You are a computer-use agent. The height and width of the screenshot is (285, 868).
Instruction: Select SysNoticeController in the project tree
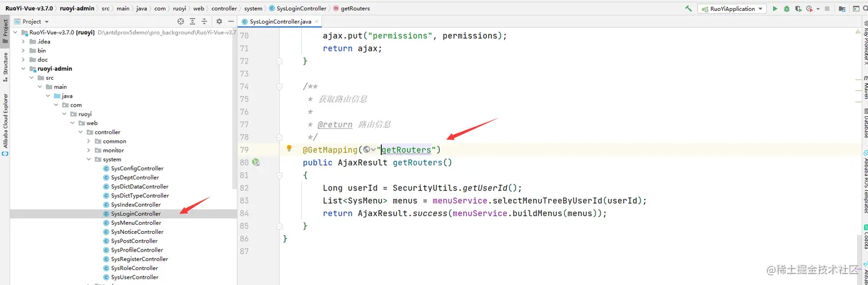point(137,232)
